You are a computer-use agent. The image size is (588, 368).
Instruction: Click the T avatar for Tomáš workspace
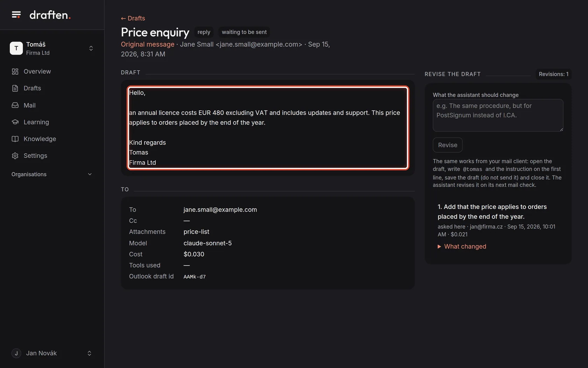(16, 48)
